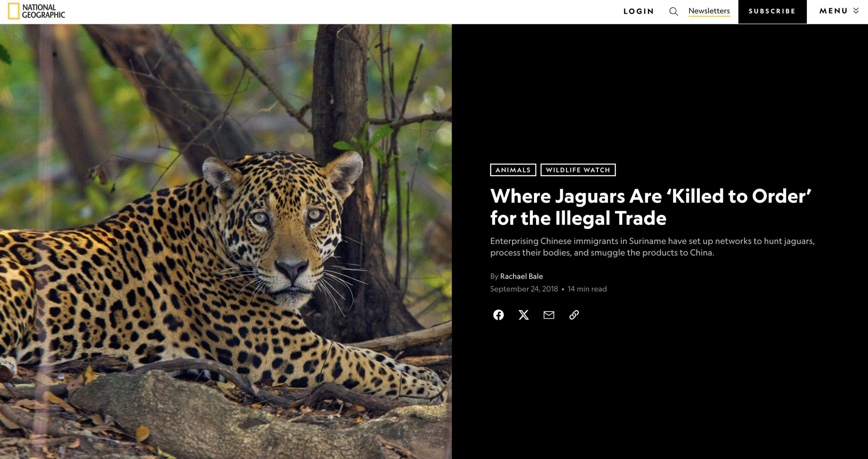The height and width of the screenshot is (459, 868).
Task: Share article on X (Twitter)
Action: [x=524, y=315]
